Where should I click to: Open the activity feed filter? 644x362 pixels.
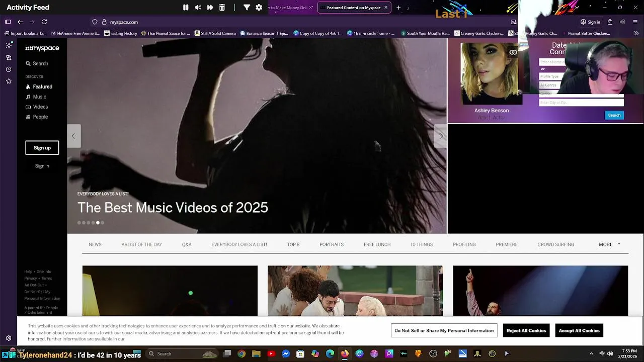247,8
